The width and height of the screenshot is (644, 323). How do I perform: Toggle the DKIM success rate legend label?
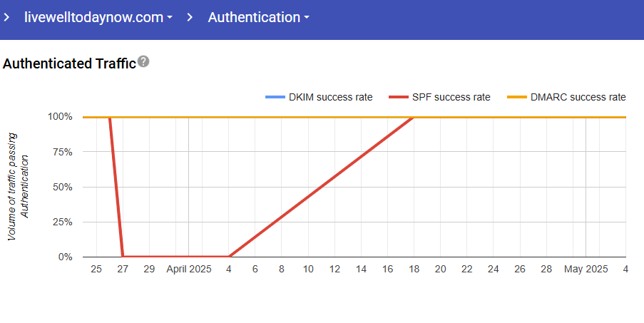click(330, 97)
